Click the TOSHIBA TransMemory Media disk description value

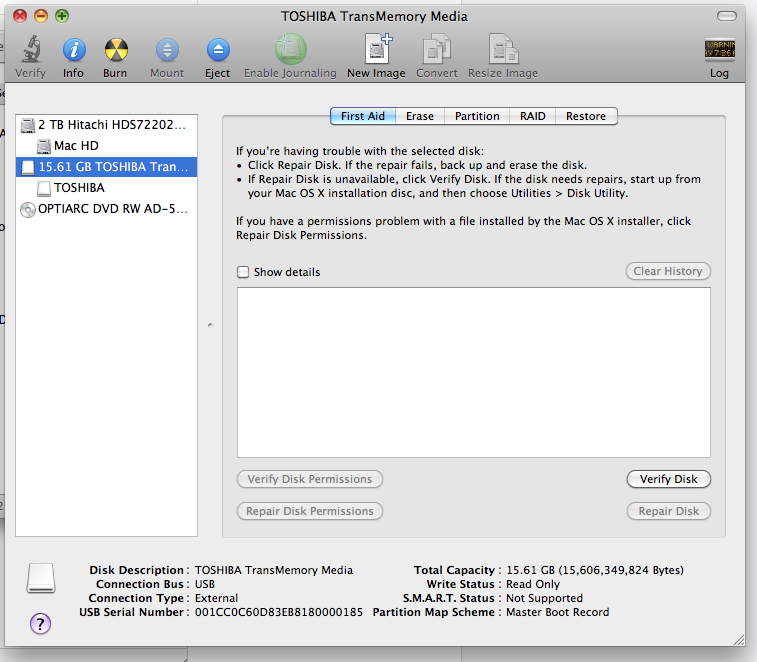[274, 570]
